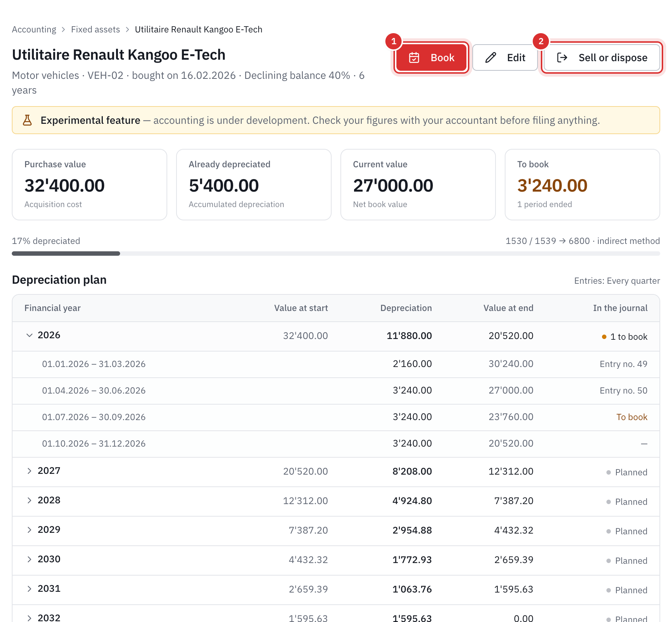
Task: Click the Depreciation column header
Action: [x=406, y=308]
